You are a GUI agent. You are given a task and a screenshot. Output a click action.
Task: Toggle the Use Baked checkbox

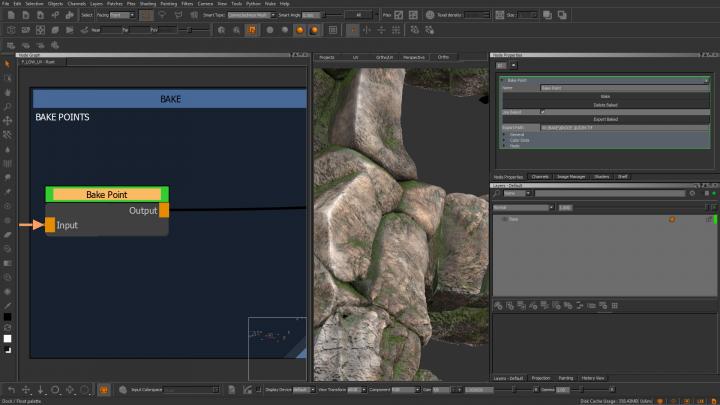543,111
